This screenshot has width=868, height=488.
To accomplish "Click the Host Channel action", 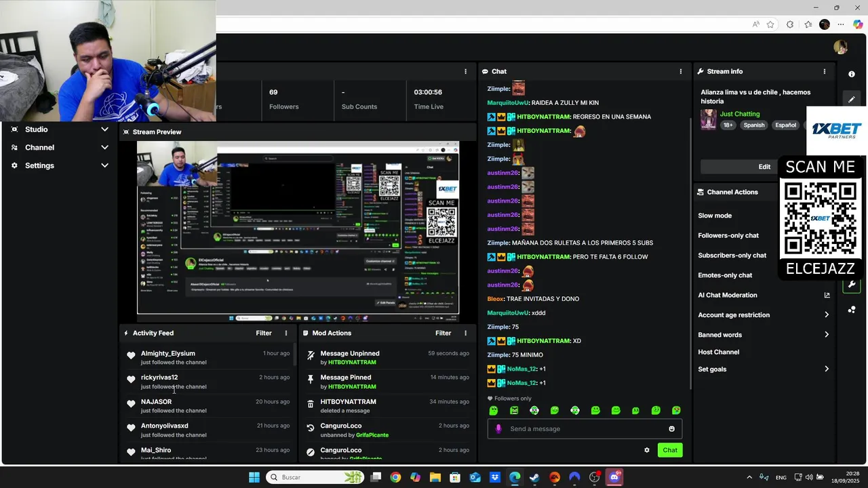I will [718, 352].
